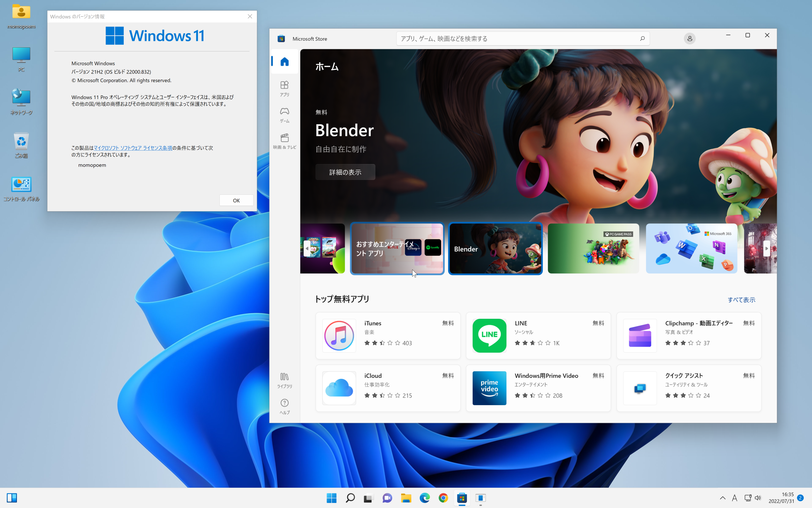The height and width of the screenshot is (508, 812).
Task: Select the Microsoft 365 carousel card
Action: click(x=692, y=249)
